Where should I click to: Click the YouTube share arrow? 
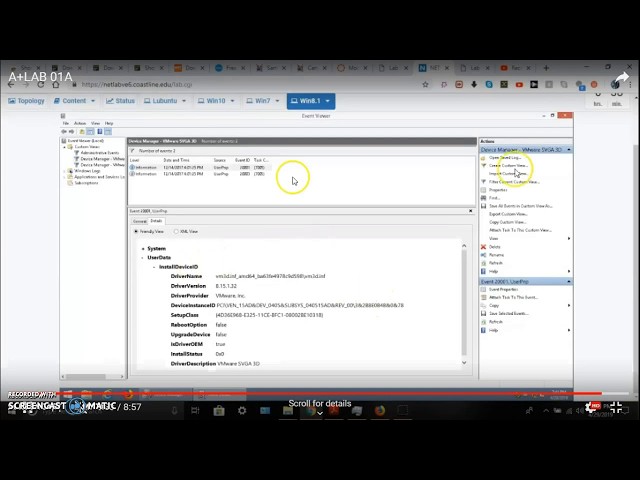(622, 78)
